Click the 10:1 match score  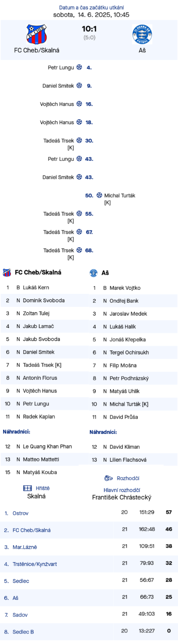(89, 29)
